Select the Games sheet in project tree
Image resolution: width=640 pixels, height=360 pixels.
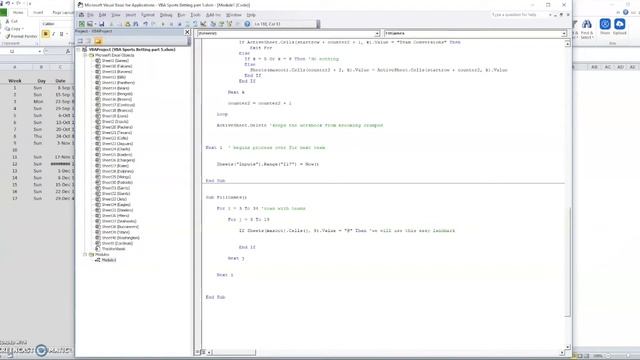tap(115, 61)
